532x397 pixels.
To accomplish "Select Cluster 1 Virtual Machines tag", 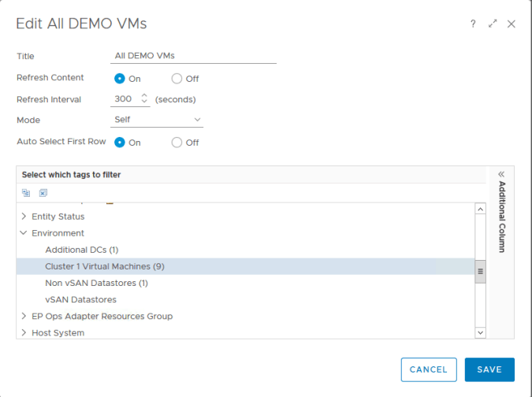I will tap(104, 266).
